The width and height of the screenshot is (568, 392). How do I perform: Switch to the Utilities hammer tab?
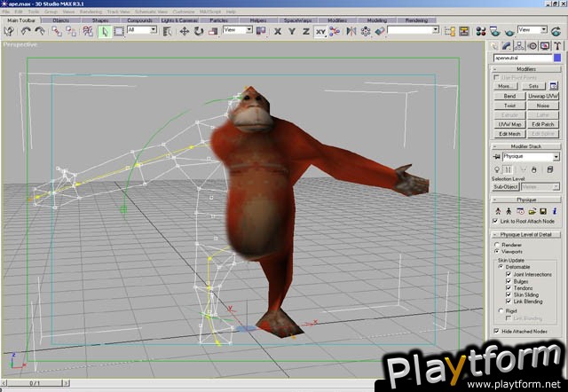pos(557,46)
